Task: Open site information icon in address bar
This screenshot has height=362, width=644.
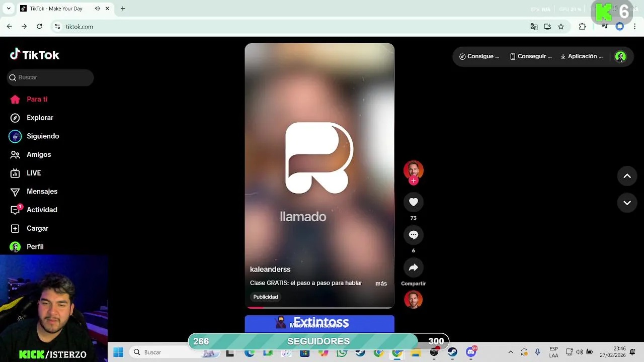Action: [x=57, y=27]
